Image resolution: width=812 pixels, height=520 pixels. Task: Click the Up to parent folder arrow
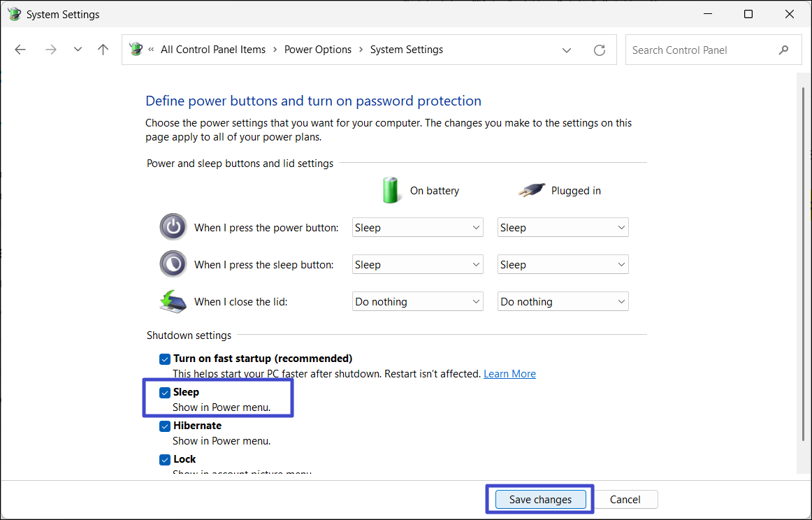tap(103, 50)
